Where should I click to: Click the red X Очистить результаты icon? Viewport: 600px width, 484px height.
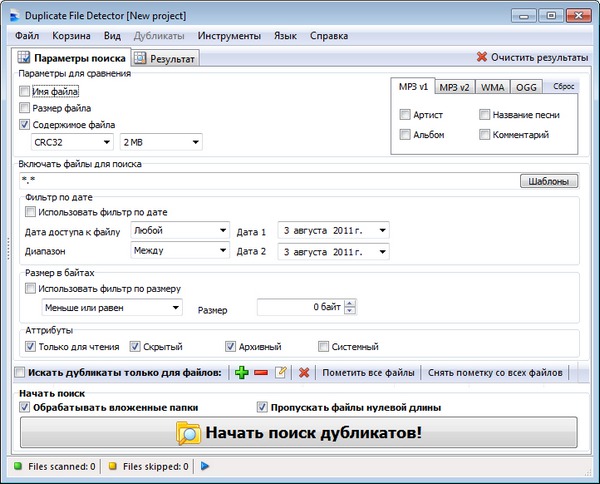(x=482, y=58)
